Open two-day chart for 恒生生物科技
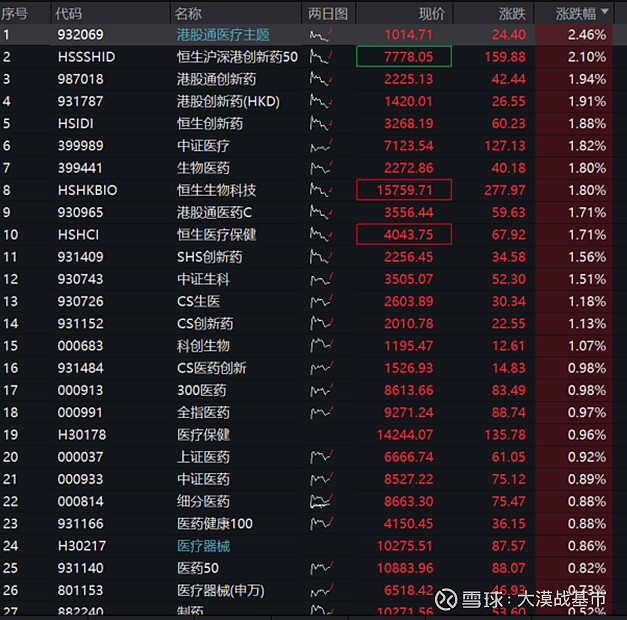627x620 pixels. 321,190
